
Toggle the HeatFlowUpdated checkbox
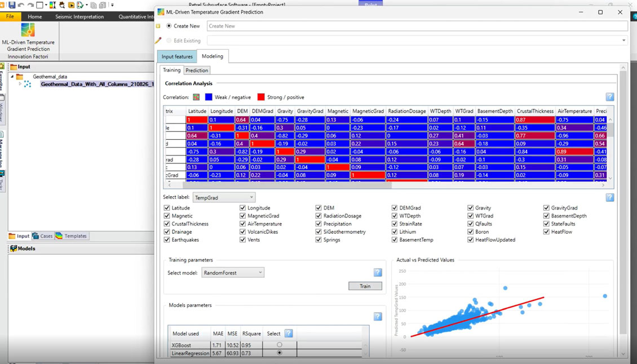click(471, 240)
